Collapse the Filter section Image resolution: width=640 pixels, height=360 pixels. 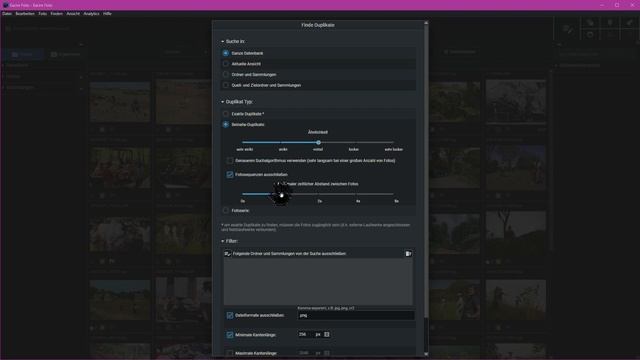(x=222, y=241)
